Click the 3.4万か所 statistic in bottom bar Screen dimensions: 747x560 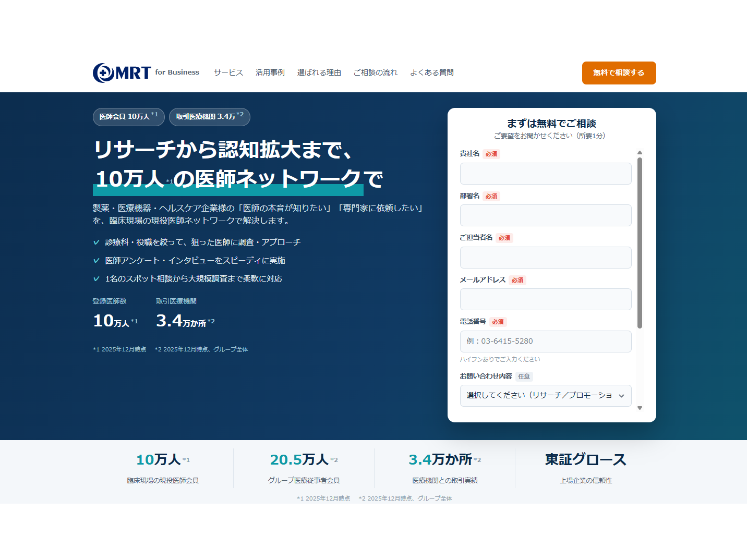pyautogui.click(x=444, y=459)
